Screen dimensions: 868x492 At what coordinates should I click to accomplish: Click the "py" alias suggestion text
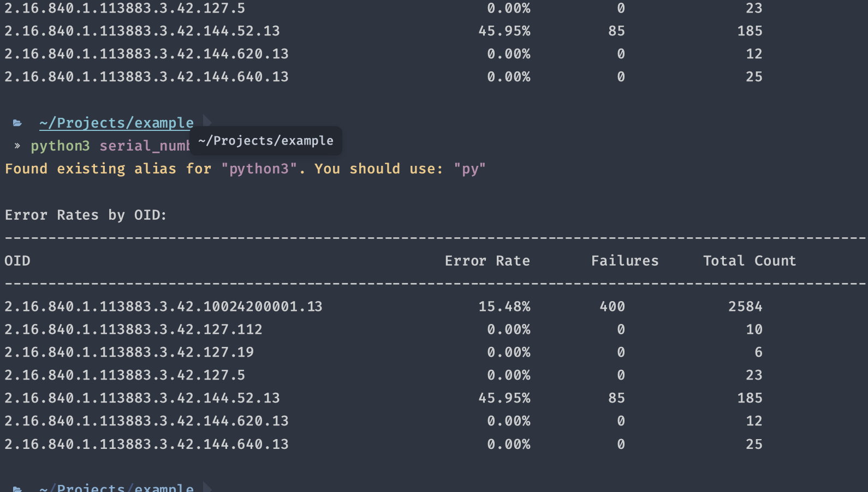(469, 169)
